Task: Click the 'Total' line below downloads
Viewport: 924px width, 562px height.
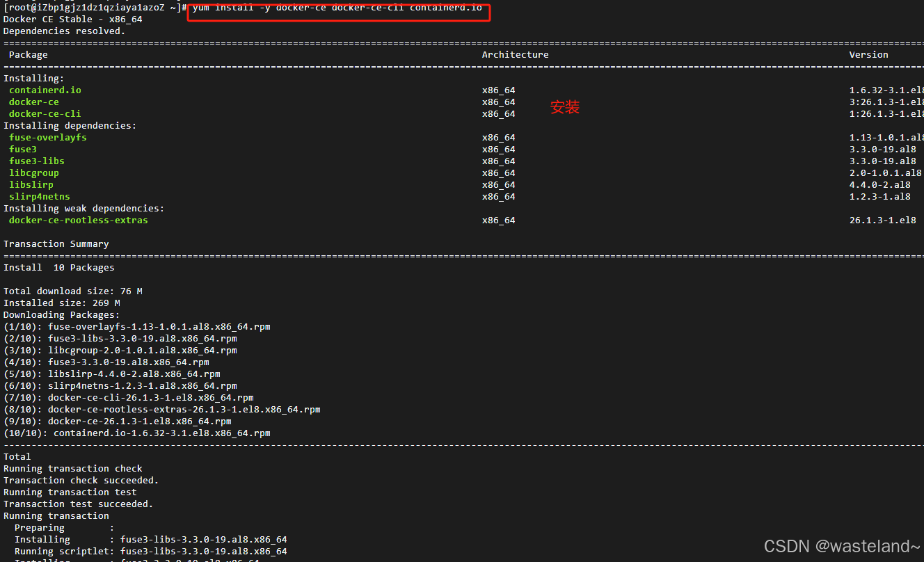Action: click(17, 457)
